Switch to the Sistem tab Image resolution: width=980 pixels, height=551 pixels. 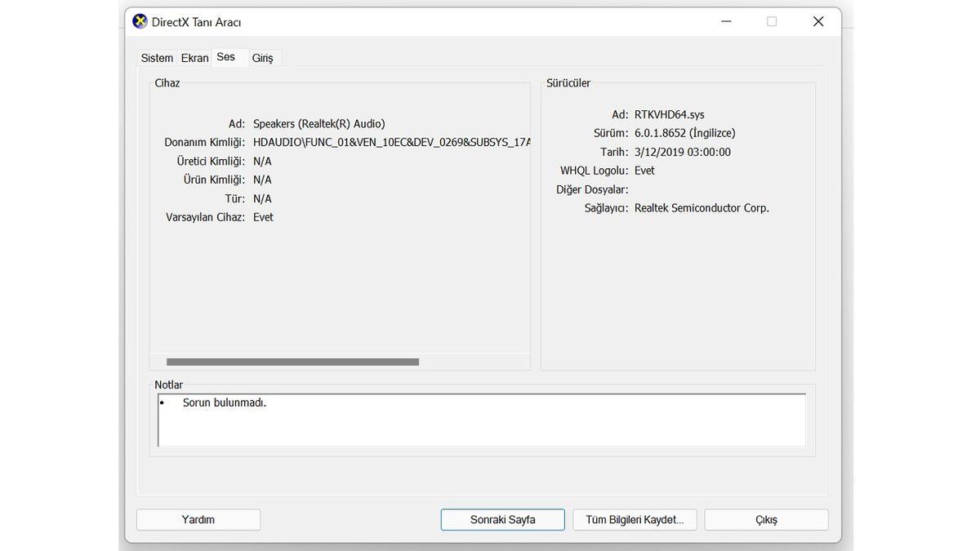tap(157, 58)
